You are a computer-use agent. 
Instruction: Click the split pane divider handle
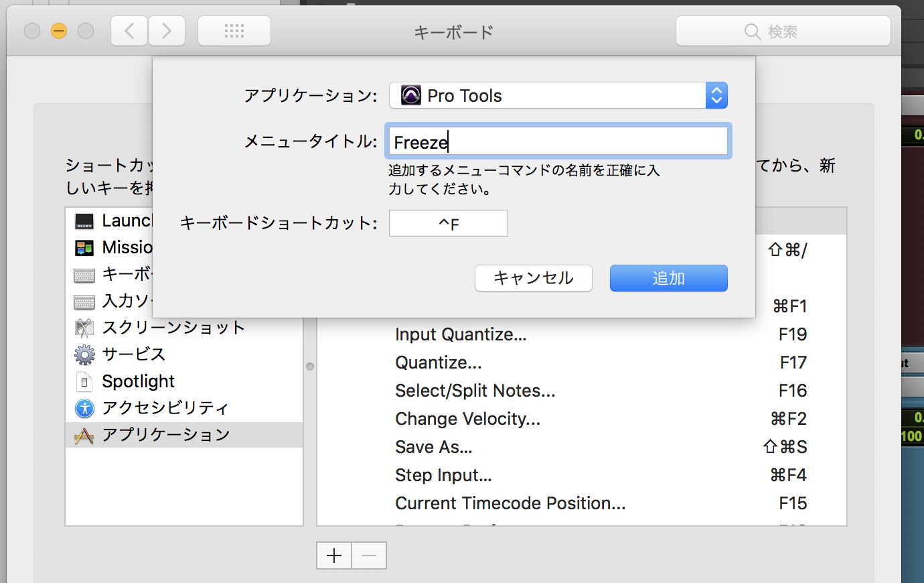[310, 367]
